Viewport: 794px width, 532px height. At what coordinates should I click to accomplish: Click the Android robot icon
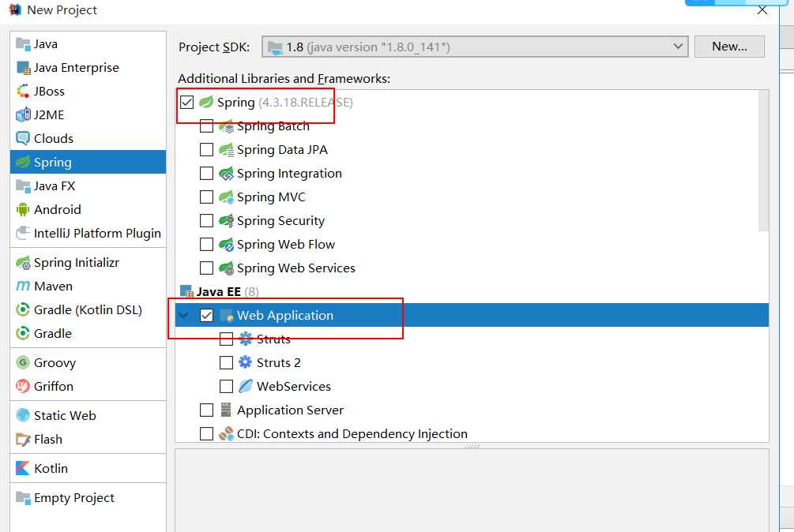23,210
